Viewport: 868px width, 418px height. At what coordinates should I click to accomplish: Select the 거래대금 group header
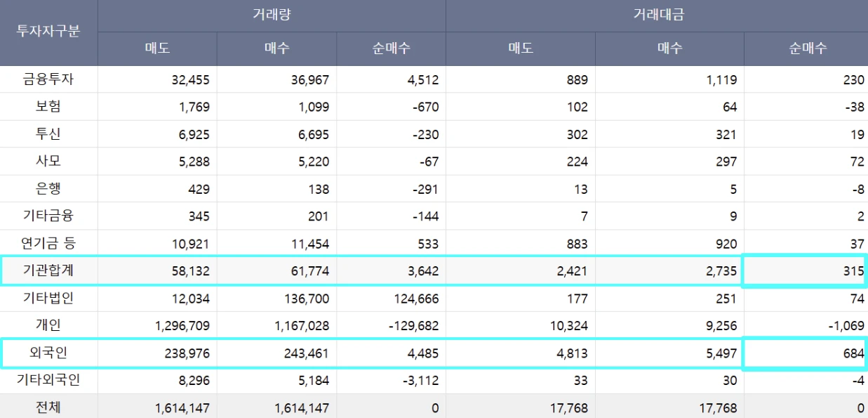[x=657, y=15]
